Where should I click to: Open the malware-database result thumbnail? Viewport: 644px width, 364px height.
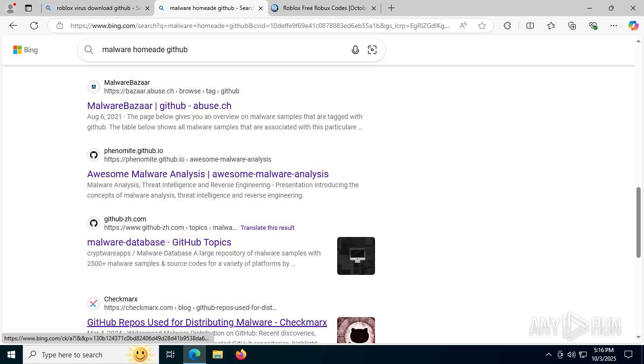point(356,256)
